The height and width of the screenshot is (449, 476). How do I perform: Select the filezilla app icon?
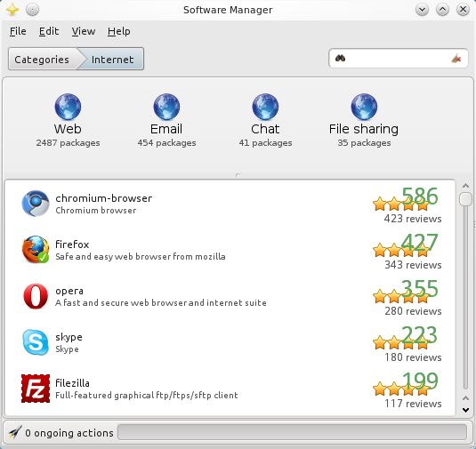[36, 389]
